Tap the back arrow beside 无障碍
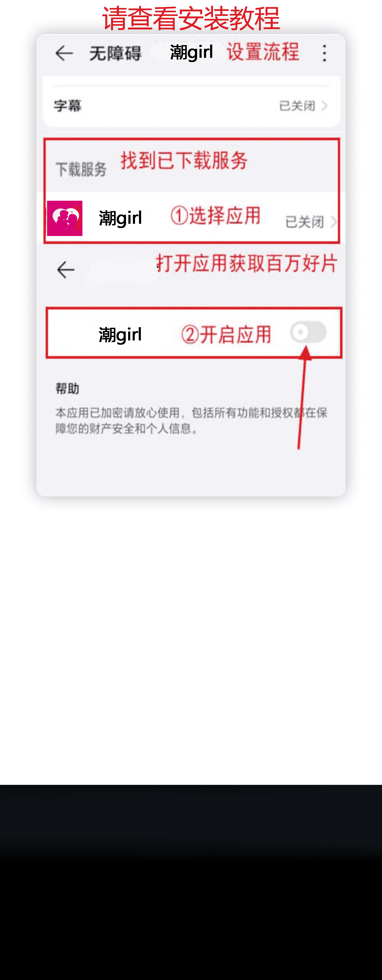The height and width of the screenshot is (980, 382). 64,53
